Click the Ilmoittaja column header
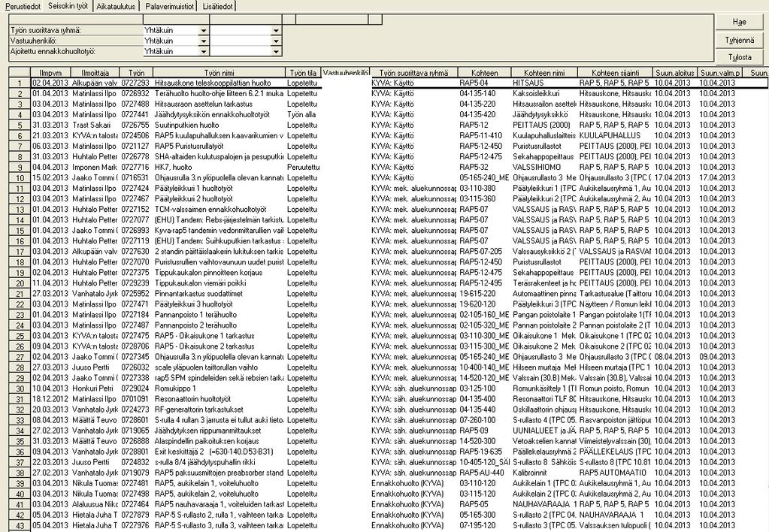Image resolution: width=769 pixels, height=532 pixels. (x=95, y=73)
